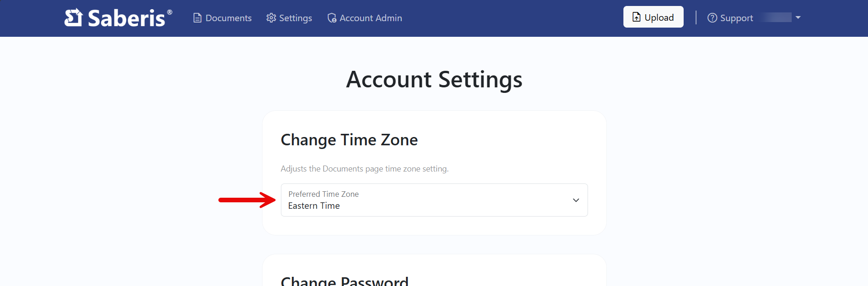The image size is (868, 286).
Task: Click the Documents page icon
Action: tap(197, 18)
